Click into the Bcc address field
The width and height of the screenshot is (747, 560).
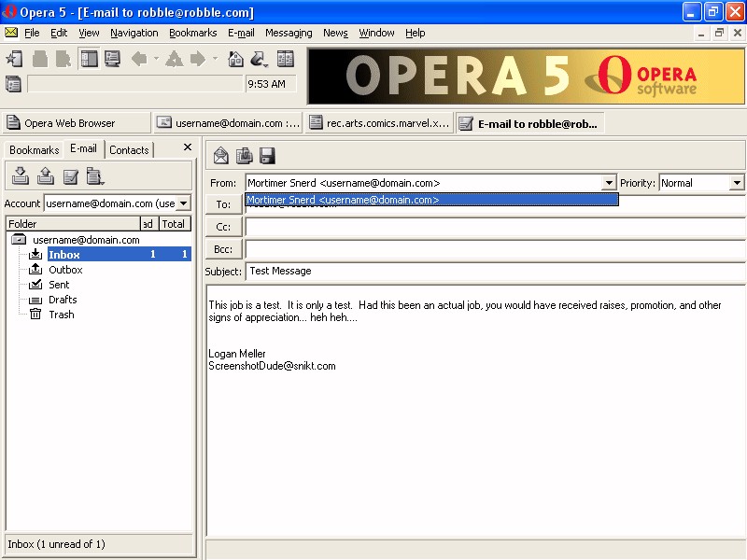(496, 249)
